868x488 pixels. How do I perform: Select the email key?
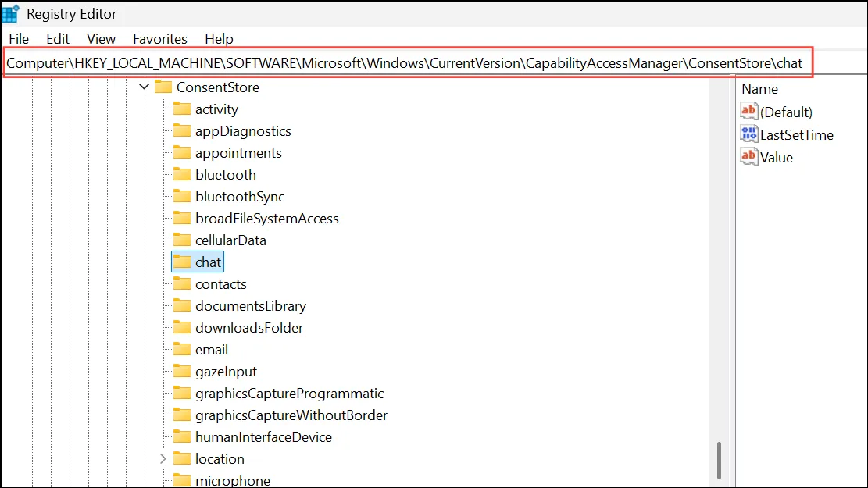(x=212, y=350)
